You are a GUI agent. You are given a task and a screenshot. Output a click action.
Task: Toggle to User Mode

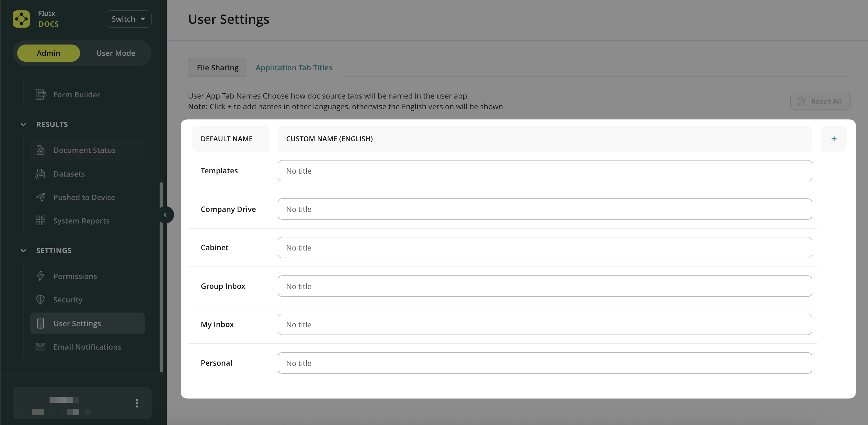(x=116, y=53)
